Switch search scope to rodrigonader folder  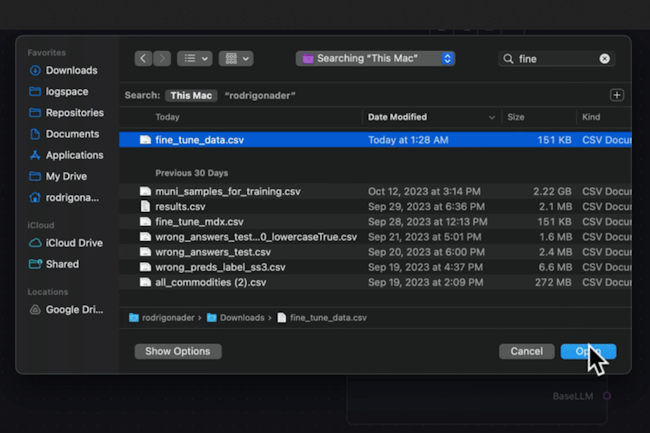click(259, 95)
